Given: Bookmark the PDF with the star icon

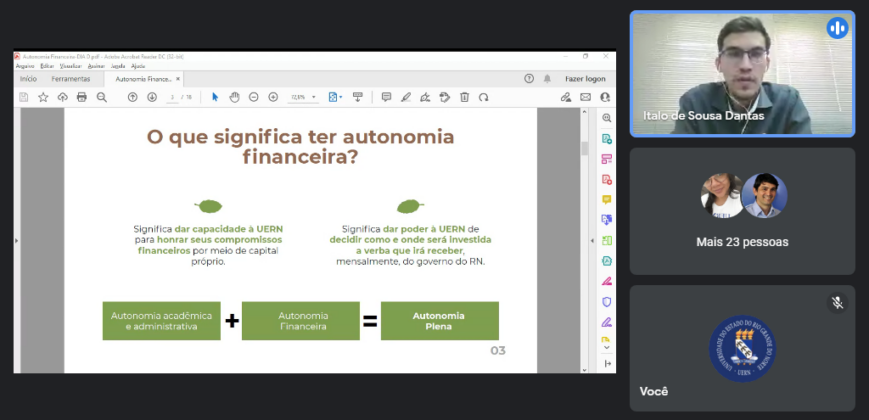Looking at the screenshot, I should point(43,97).
